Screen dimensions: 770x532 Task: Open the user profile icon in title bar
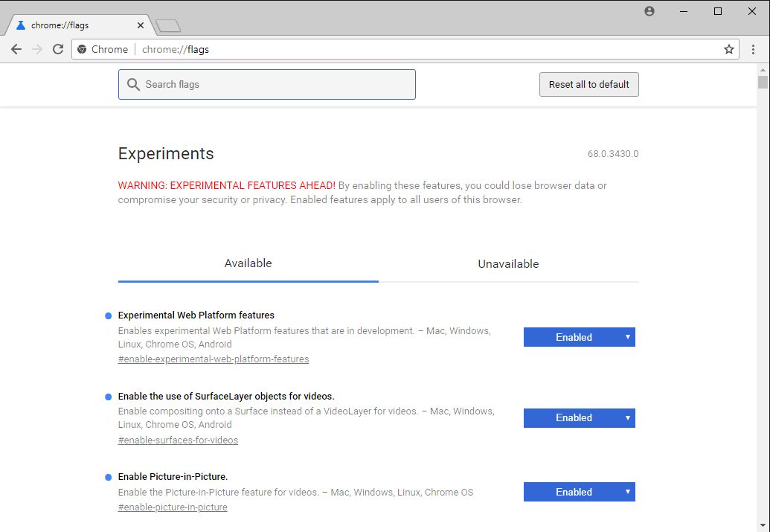(649, 11)
